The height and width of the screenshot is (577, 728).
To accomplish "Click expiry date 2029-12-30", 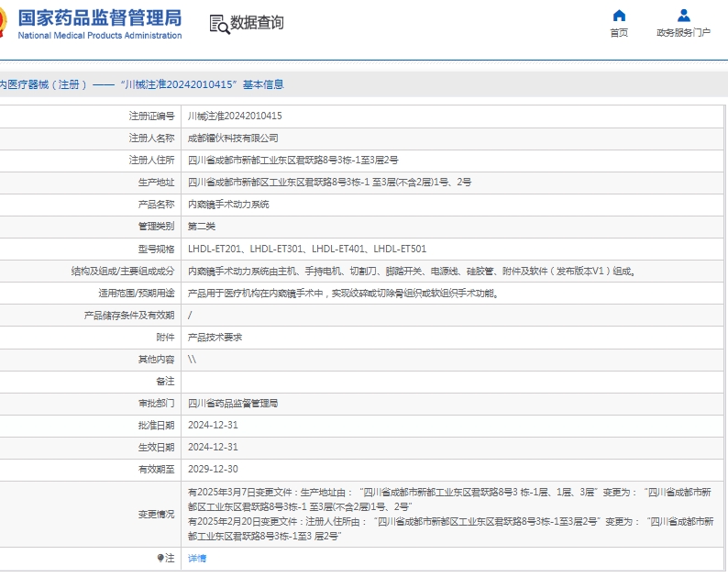I will 213,470.
